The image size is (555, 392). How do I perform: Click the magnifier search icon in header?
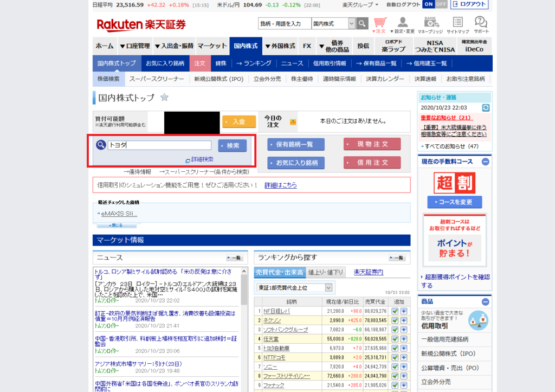tap(362, 24)
